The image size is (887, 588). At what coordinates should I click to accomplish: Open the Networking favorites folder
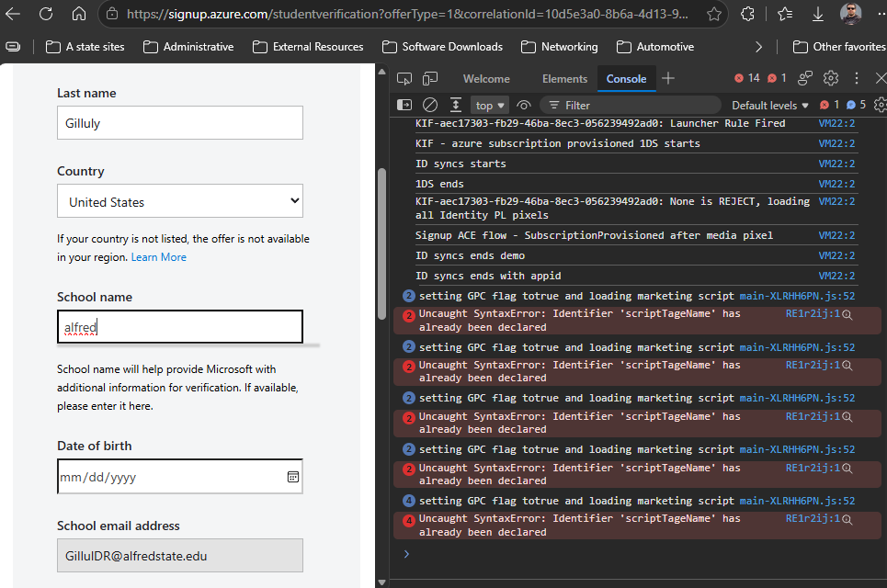click(560, 47)
